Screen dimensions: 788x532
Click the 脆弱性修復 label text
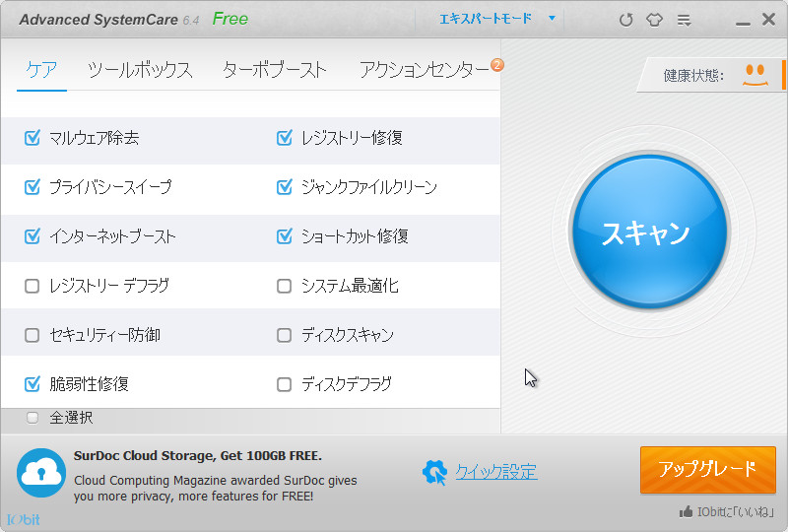[89, 383]
